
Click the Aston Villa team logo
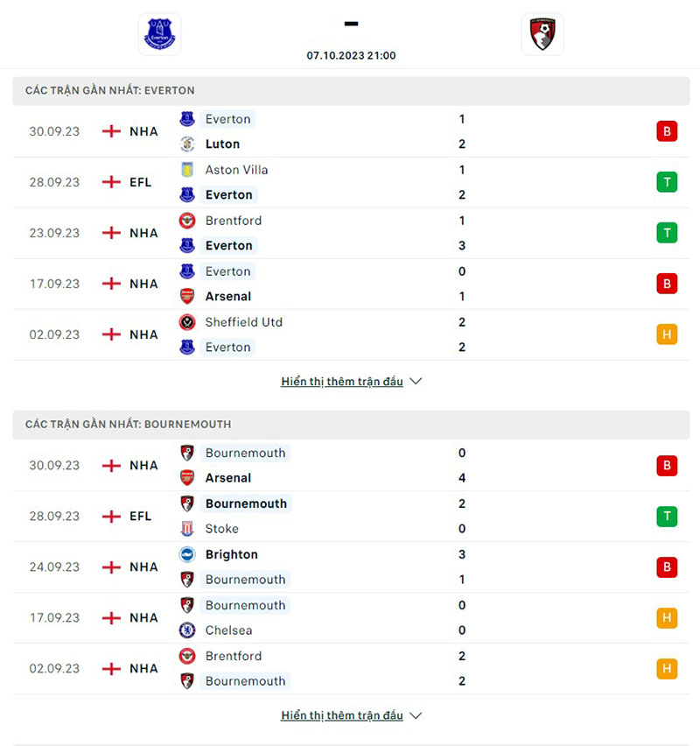tap(187, 170)
